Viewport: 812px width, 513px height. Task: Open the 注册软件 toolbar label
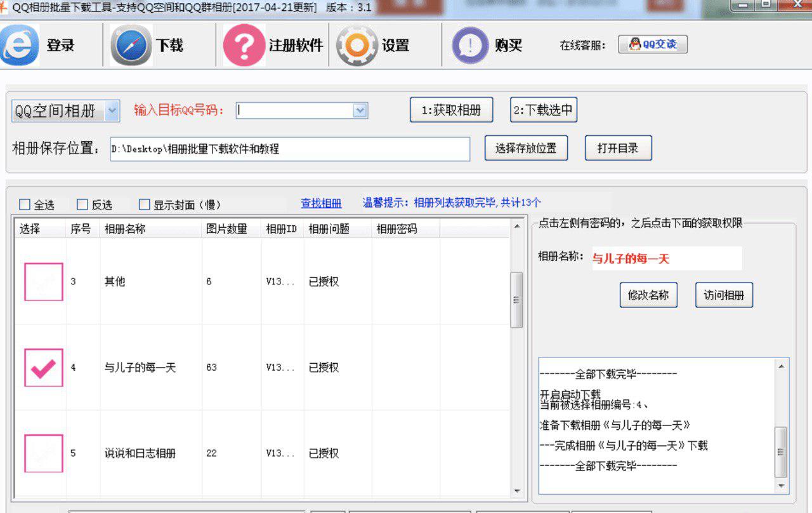pos(296,45)
